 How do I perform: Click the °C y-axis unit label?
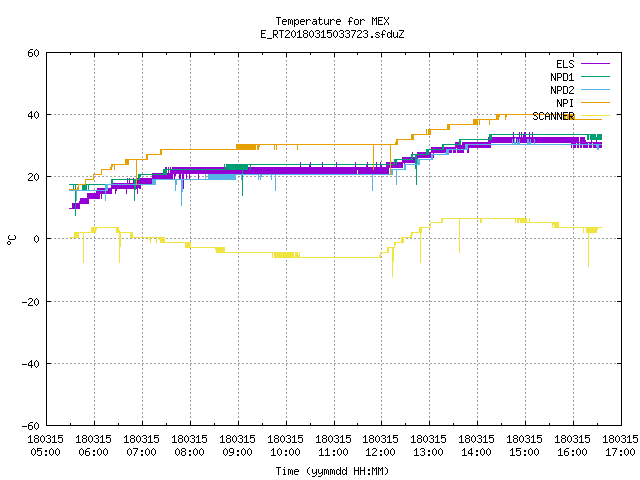coord(11,240)
